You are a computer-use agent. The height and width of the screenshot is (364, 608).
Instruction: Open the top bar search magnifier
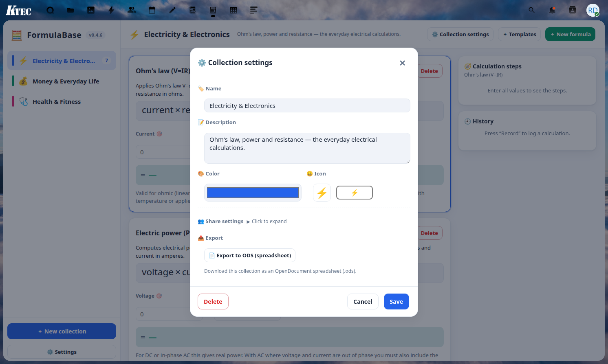coord(531,10)
